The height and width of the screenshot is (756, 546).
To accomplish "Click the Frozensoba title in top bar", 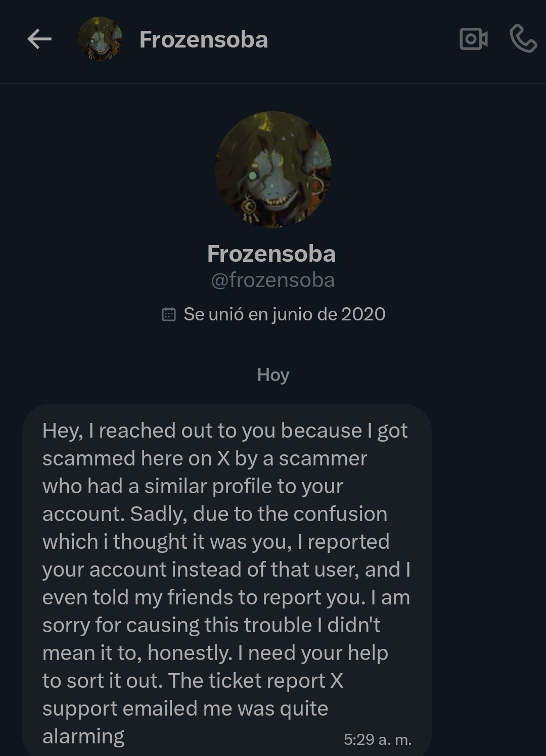I will click(x=203, y=39).
